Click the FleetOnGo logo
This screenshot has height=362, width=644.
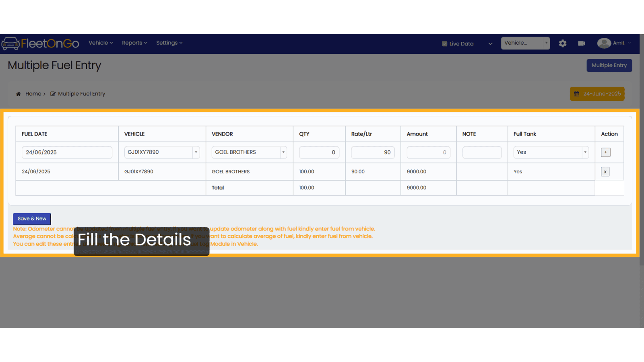click(40, 43)
